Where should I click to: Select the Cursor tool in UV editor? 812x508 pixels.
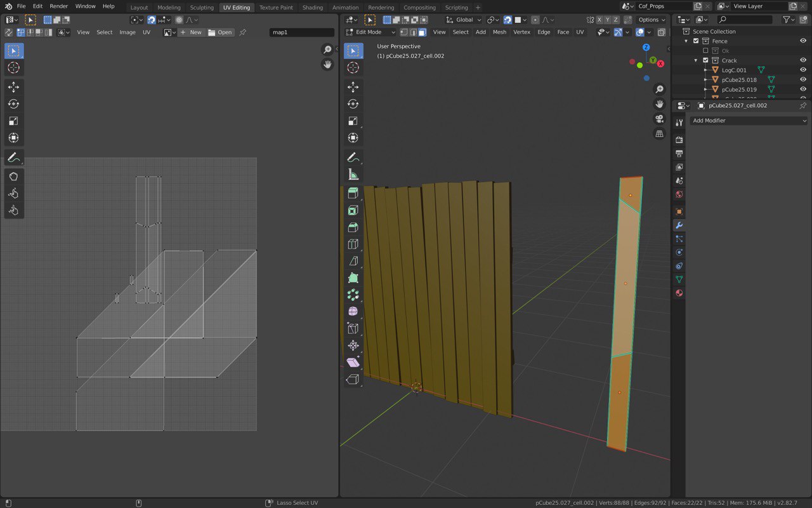13,67
